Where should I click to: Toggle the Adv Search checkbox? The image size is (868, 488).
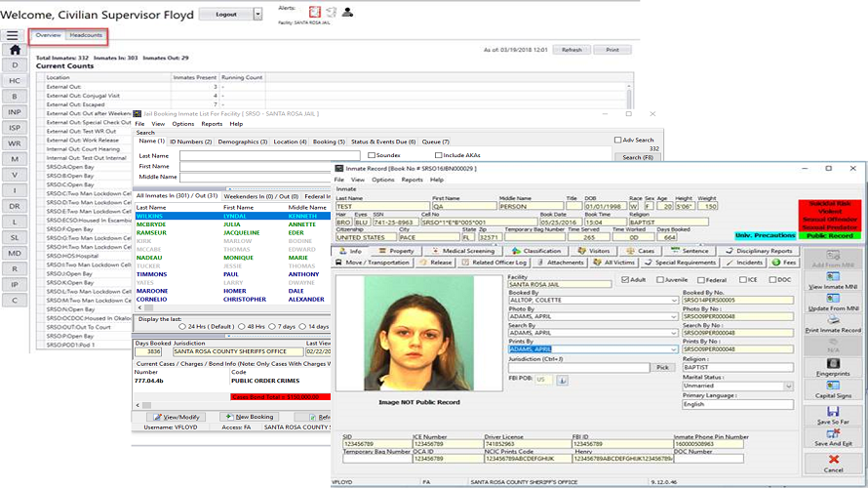[618, 140]
